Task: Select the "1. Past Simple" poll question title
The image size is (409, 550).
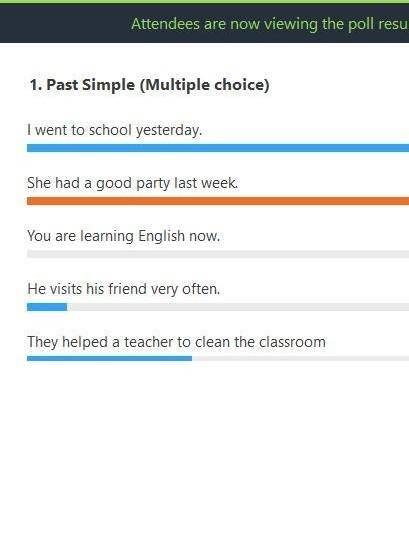Action: 82,85
